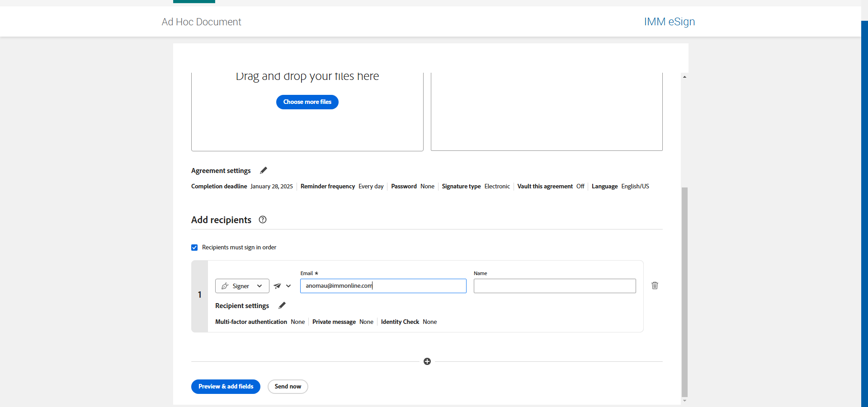868x407 pixels.
Task: Edit Agreement settings with pencil icon
Action: pyautogui.click(x=264, y=170)
